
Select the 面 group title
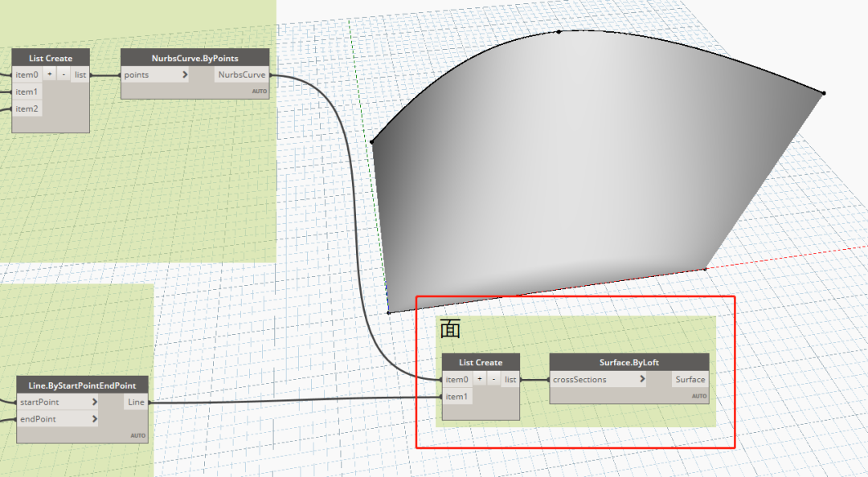(x=450, y=329)
